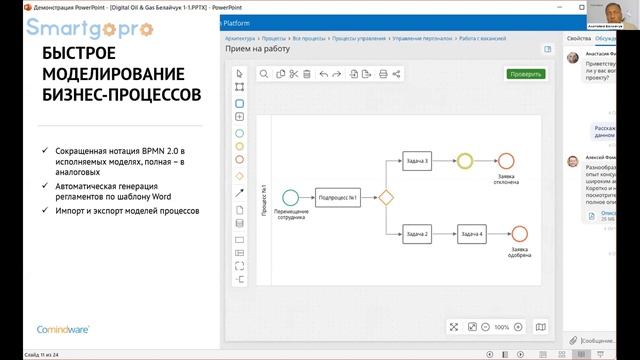Pick the data store tool
This screenshot has width=640, height=360.
click(x=240, y=223)
